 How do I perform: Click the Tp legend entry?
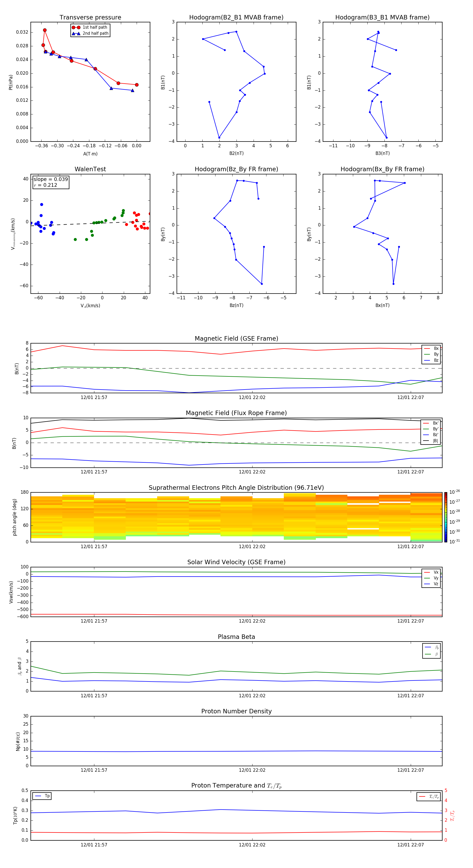tap(42, 796)
